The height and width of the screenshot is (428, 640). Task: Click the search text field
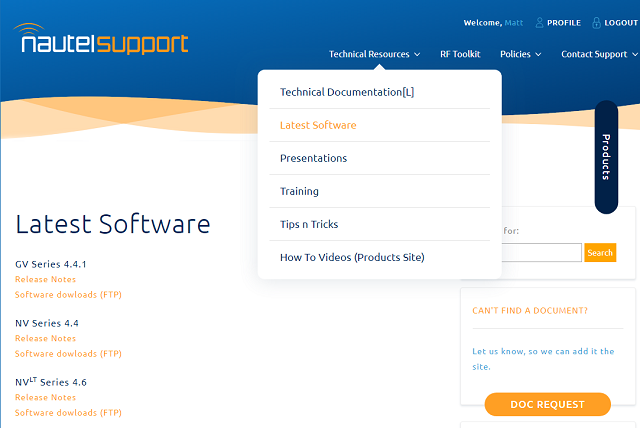541,253
